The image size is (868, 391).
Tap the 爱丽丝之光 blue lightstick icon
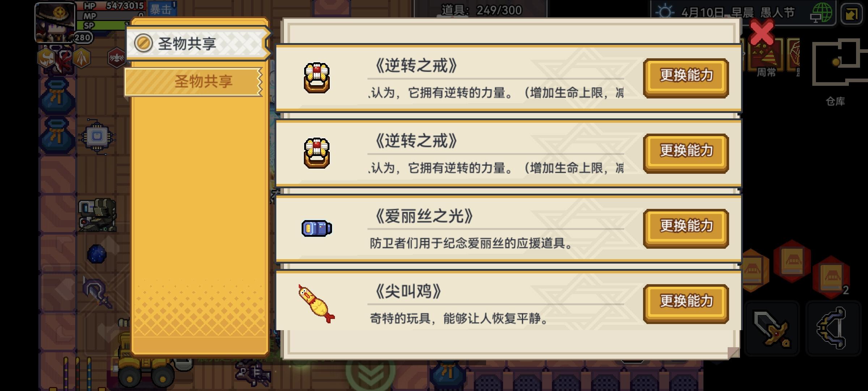317,228
